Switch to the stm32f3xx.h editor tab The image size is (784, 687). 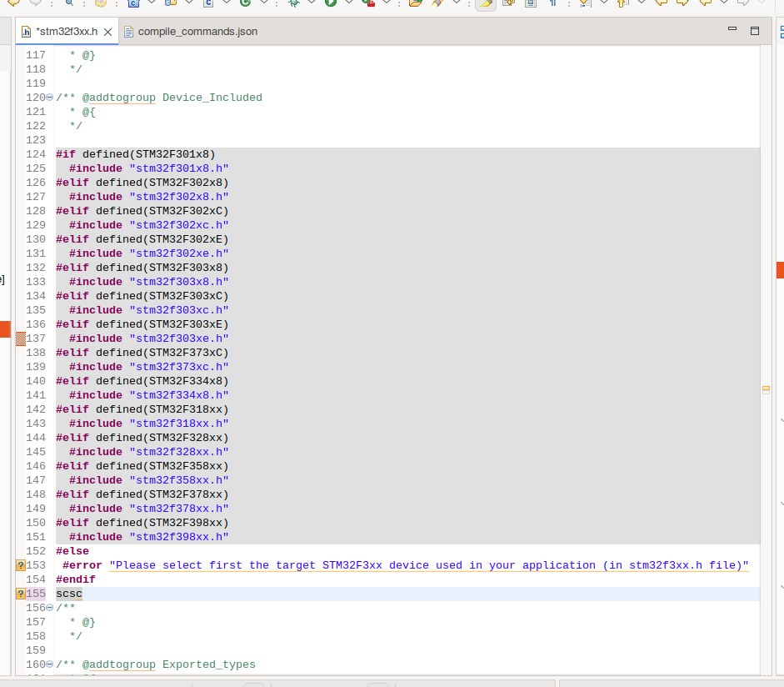pos(67,32)
